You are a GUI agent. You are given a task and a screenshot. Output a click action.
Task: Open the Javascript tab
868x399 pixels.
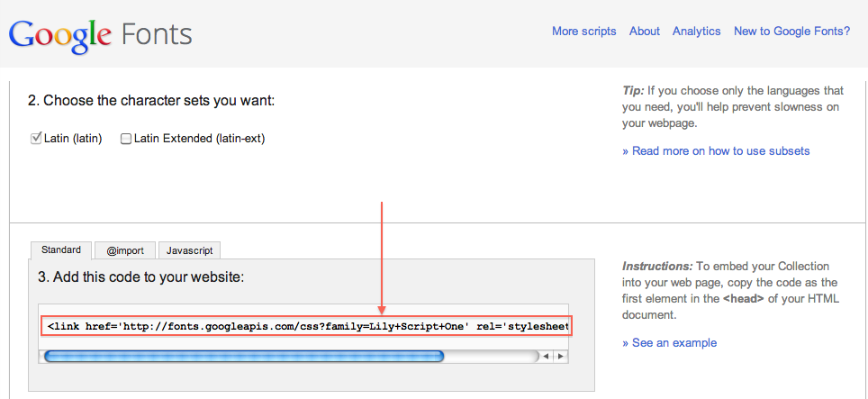coord(190,250)
